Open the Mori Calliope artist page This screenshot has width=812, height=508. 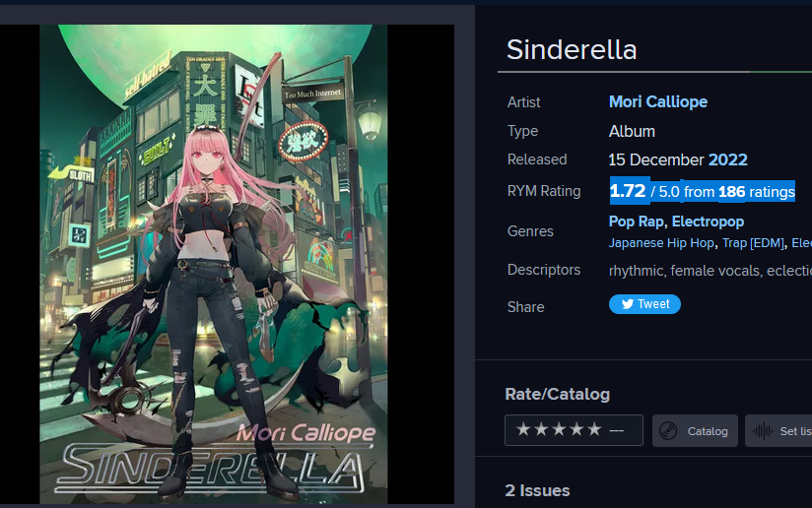point(658,102)
